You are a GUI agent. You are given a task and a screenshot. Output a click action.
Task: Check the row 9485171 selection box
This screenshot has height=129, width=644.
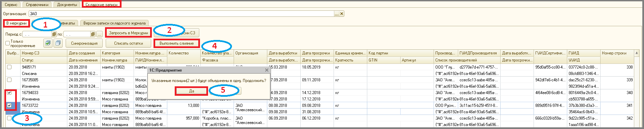click(9, 67)
